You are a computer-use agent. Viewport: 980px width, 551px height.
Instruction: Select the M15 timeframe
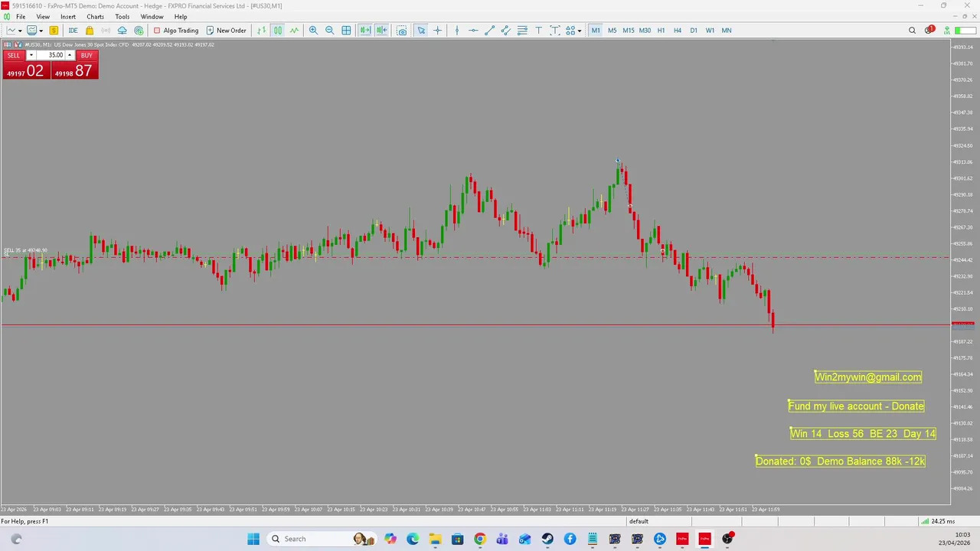tap(629, 31)
